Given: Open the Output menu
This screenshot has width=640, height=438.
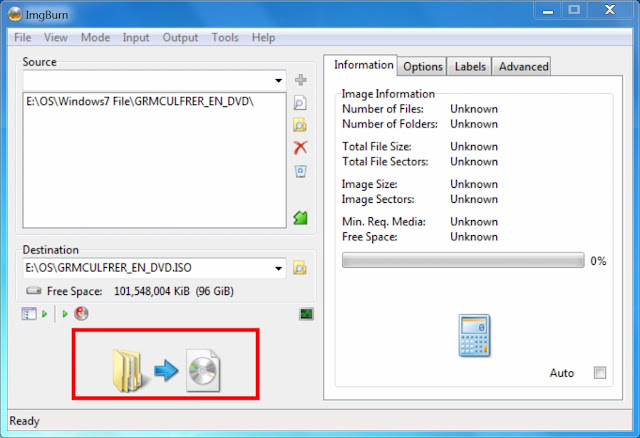Looking at the screenshot, I should tap(180, 38).
